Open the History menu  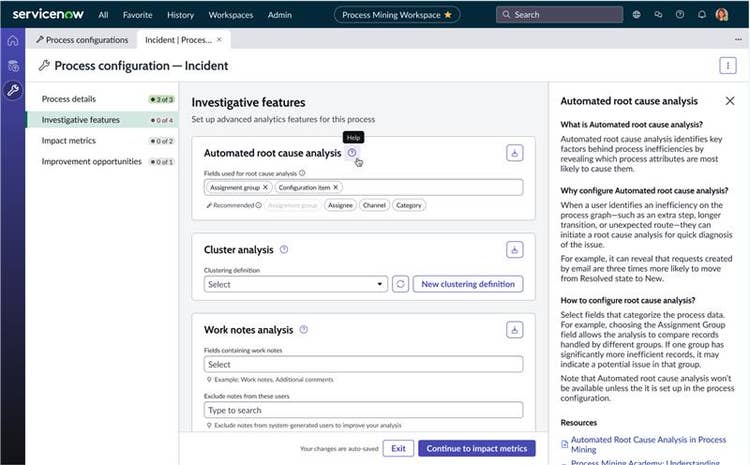click(180, 15)
